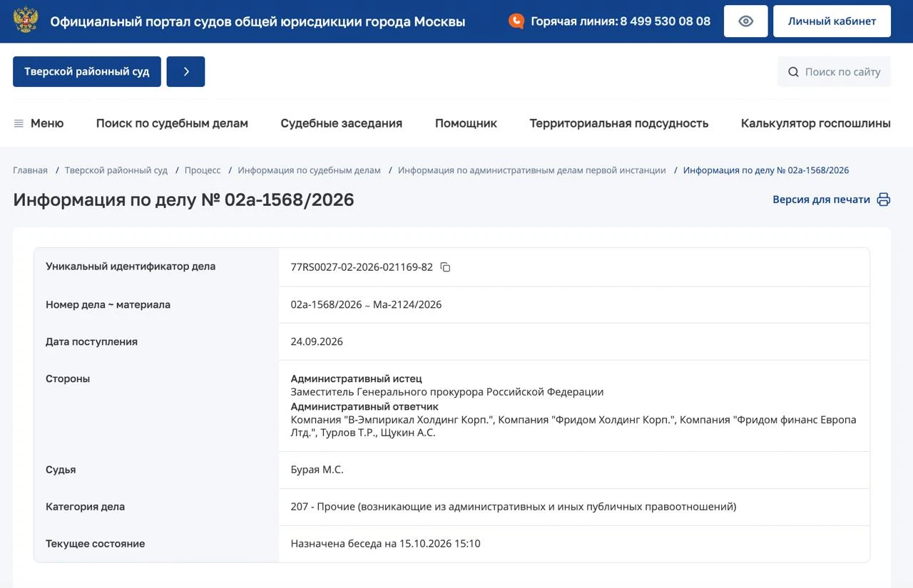Toggle the visually impaired eye mode
The height and width of the screenshot is (588, 913).
point(746,21)
